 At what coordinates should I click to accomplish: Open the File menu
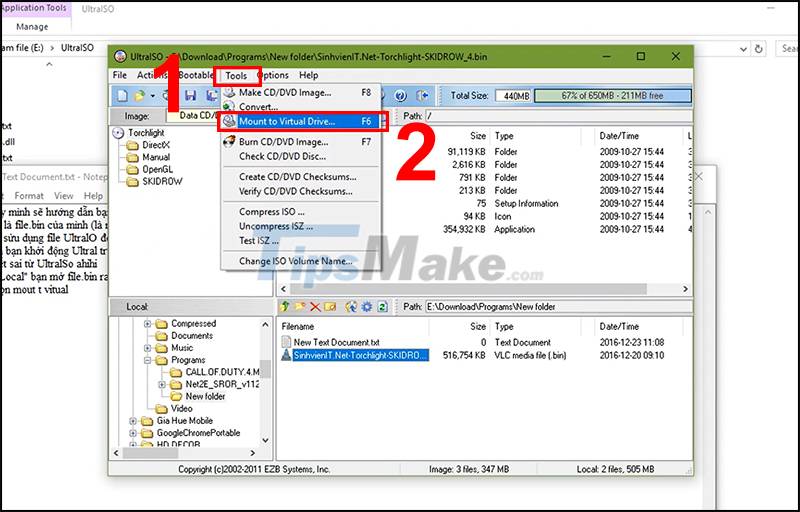pyautogui.click(x=120, y=75)
